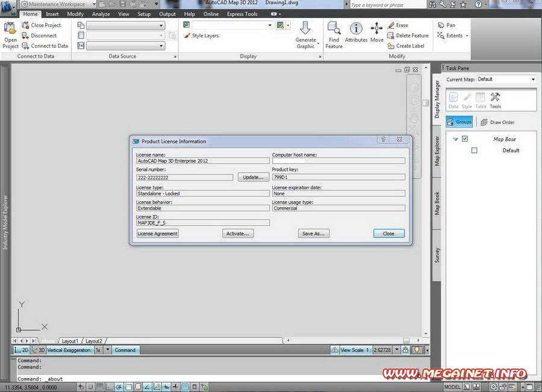Viewport: 542px width, 392px height.
Task: Open the Attributes tool
Action: click(356, 33)
